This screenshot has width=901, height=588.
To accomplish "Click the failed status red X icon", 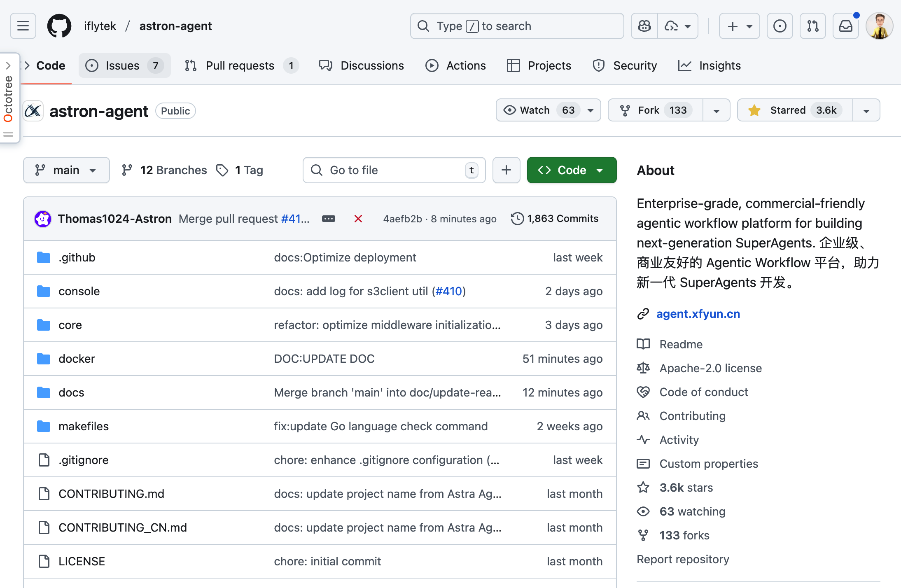I will [x=358, y=219].
